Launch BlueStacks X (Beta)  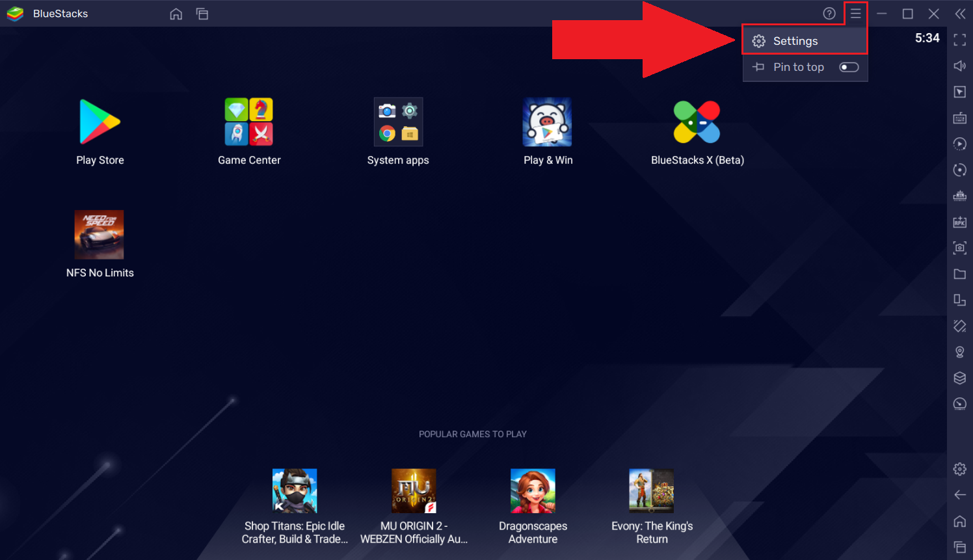(697, 122)
